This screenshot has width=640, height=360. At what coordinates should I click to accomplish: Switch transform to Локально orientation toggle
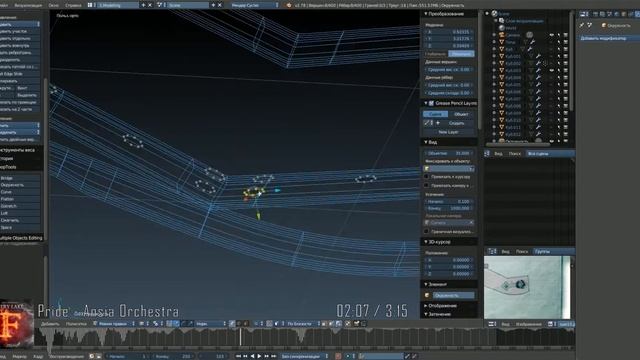click(461, 54)
